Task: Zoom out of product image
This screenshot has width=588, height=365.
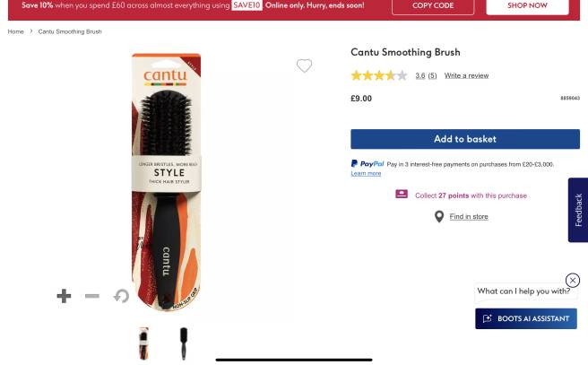Action: click(x=92, y=296)
